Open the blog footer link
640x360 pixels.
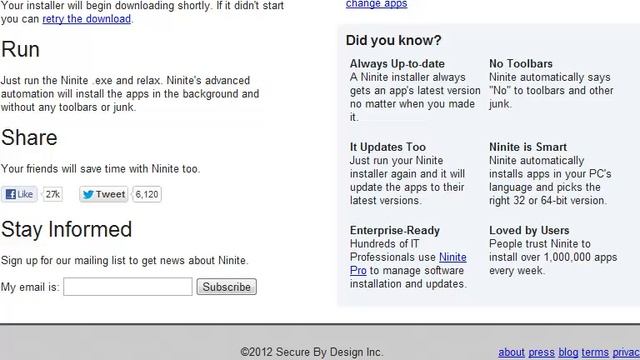coord(568,352)
